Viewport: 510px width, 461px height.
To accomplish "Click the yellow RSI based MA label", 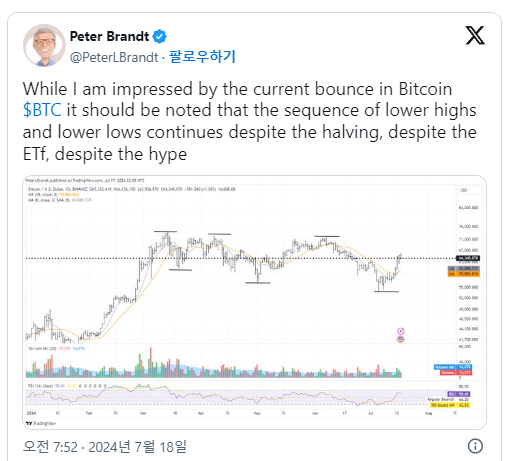I will pos(450,405).
